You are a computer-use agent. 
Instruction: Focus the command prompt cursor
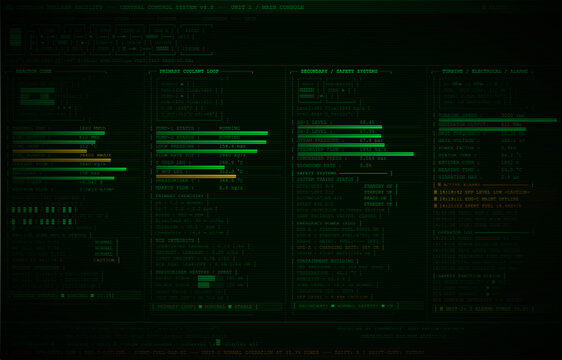pos(218,342)
